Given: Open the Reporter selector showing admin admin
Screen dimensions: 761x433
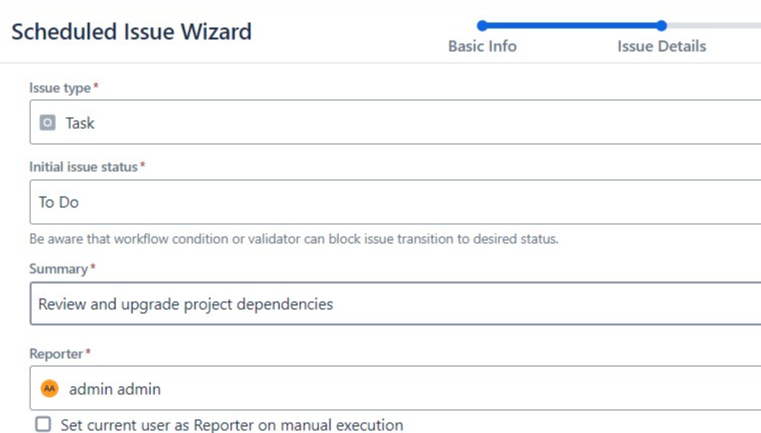Looking at the screenshot, I should 400,388.
